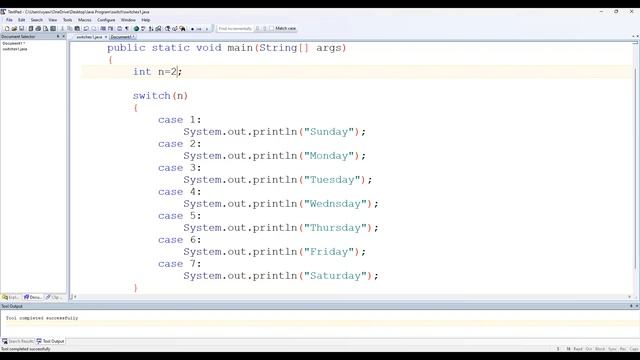This screenshot has width=640, height=360.
Task: Close the Tool Output panel
Action: [x=636, y=306]
